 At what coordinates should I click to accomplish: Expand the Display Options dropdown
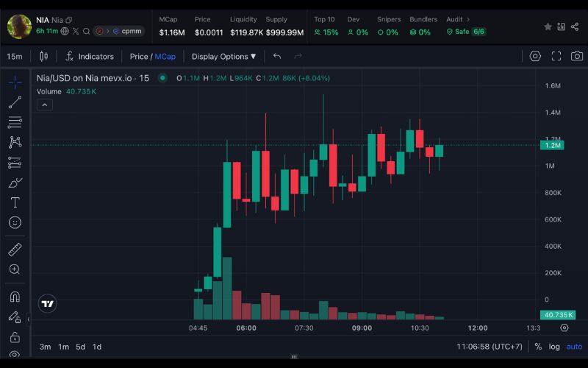tap(224, 57)
